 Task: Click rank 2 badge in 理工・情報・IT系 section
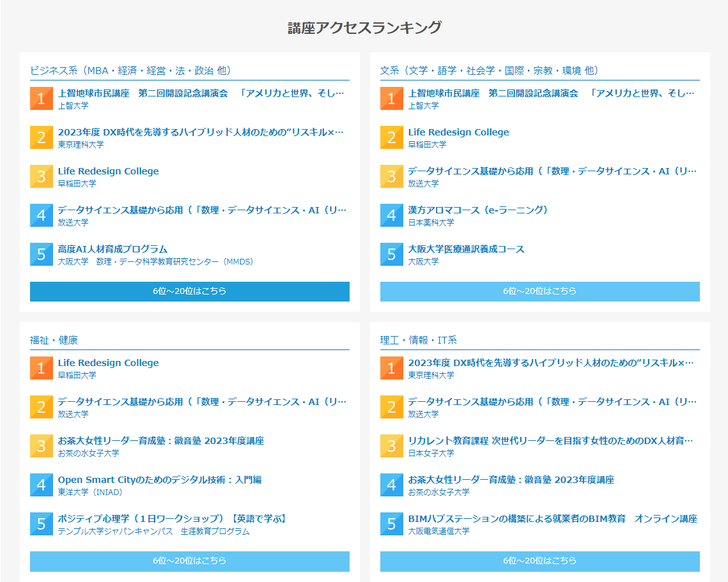391,407
